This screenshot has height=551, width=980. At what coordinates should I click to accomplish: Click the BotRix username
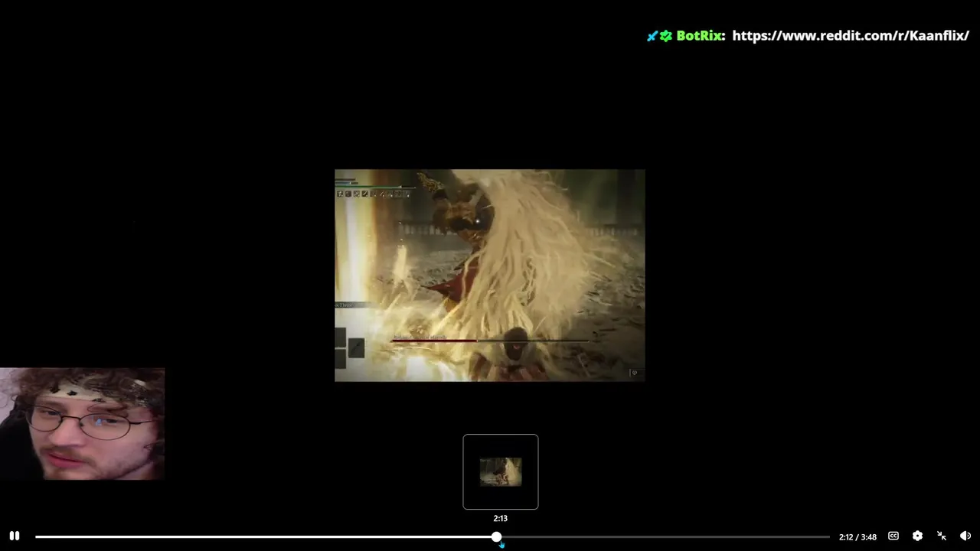[x=700, y=35]
